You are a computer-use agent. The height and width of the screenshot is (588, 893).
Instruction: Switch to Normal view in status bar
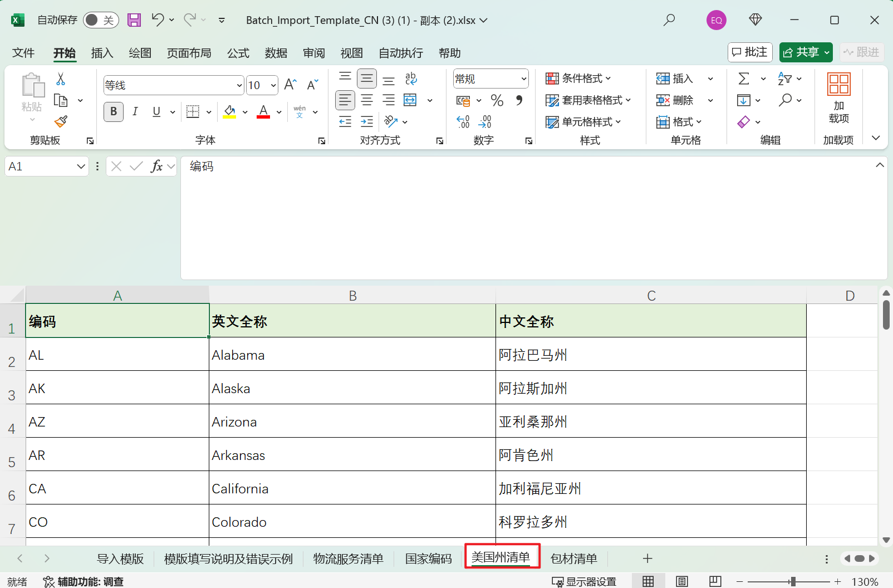648,581
